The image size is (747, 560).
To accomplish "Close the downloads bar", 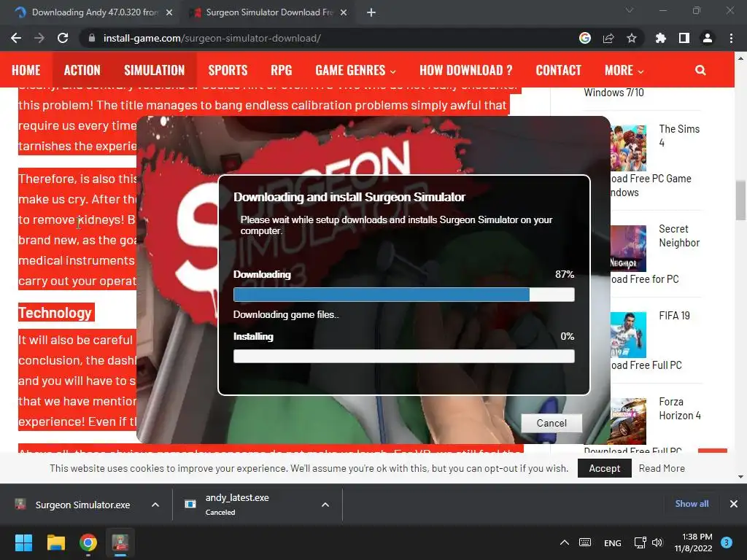I will pos(734,503).
